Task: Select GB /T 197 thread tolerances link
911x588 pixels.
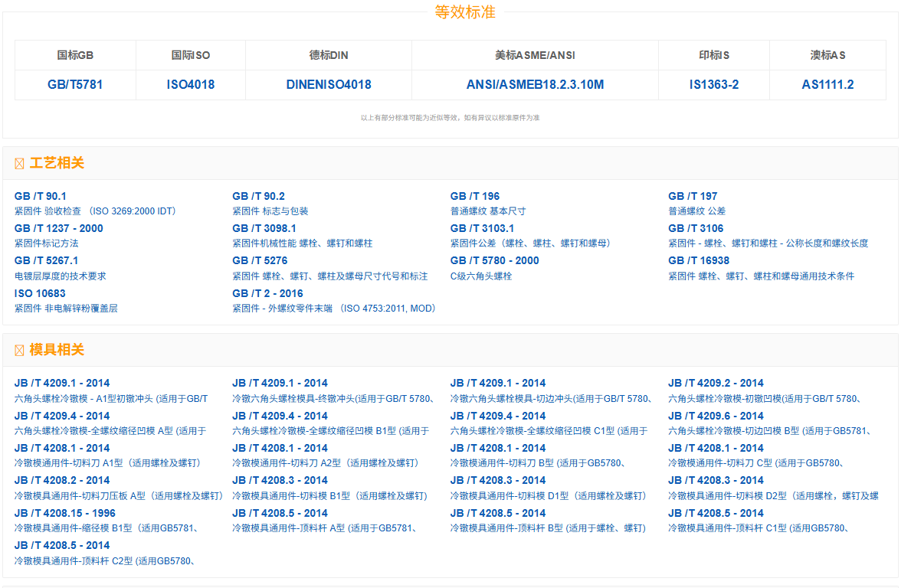Action: click(x=693, y=196)
